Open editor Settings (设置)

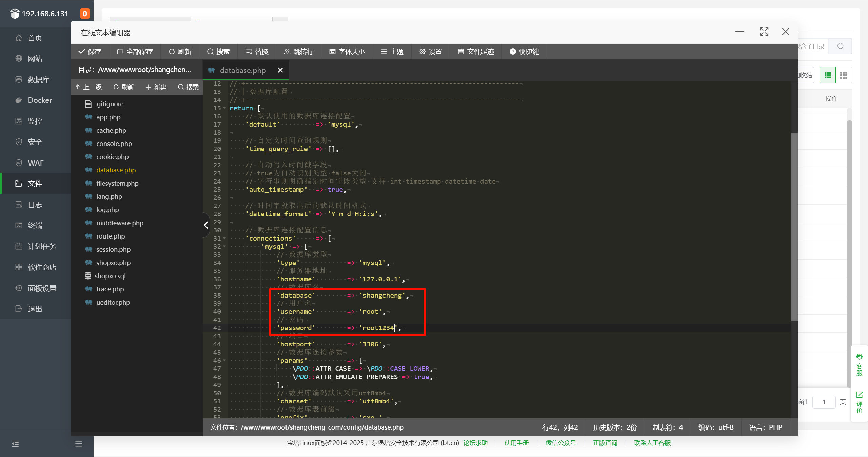(x=431, y=52)
